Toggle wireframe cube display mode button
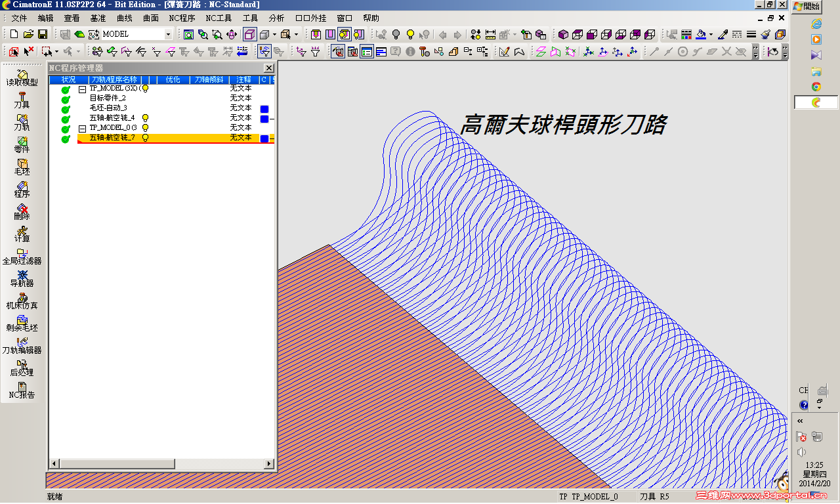Image resolution: width=840 pixels, height=504 pixels. click(249, 34)
